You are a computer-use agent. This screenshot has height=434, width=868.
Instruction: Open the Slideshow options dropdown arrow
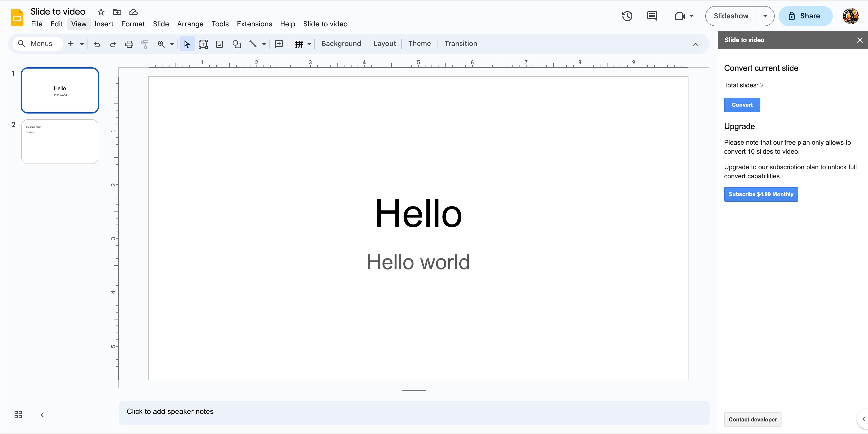765,16
